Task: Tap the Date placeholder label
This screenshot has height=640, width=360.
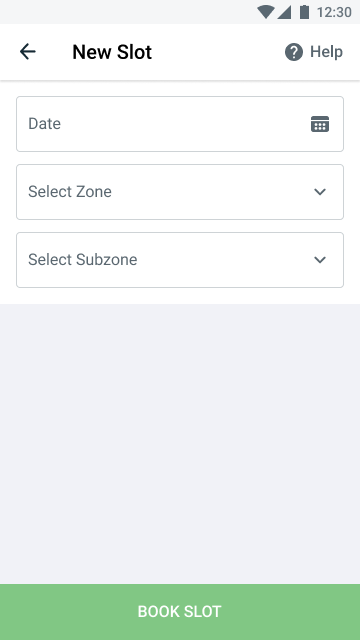Action: (44, 124)
